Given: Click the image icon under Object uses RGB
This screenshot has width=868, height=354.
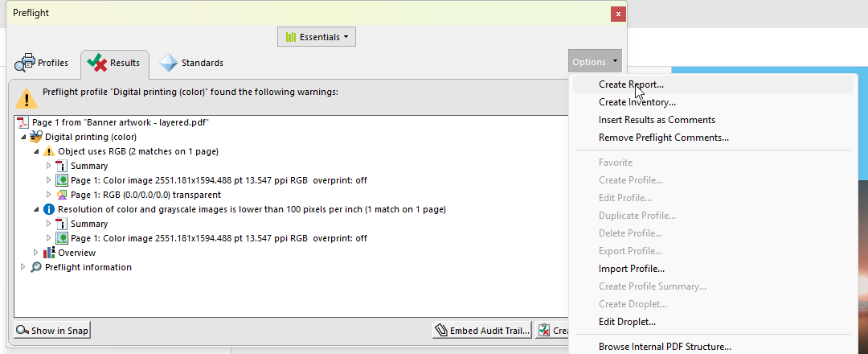Looking at the screenshot, I should pos(61,180).
